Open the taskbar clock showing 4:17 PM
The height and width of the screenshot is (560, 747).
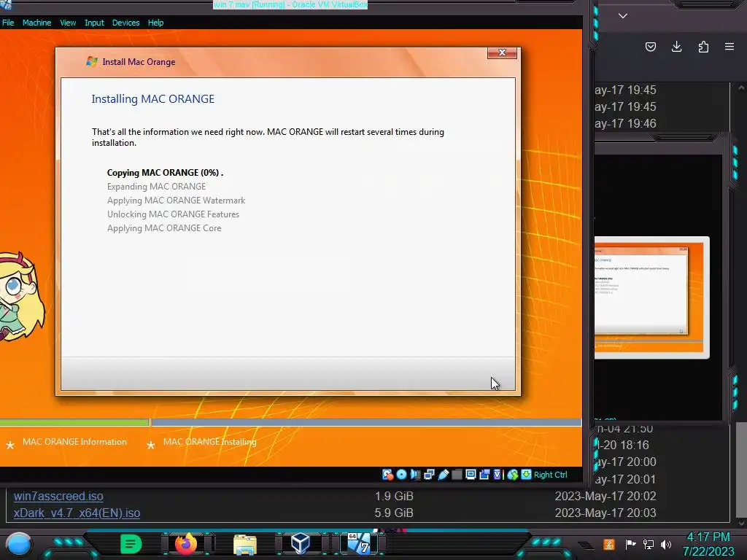[708, 544]
